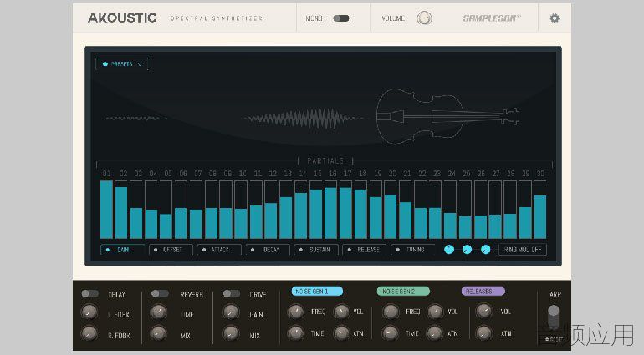Click the master Volume knob
Viewport: 644px width, 355px height.
coord(424,18)
